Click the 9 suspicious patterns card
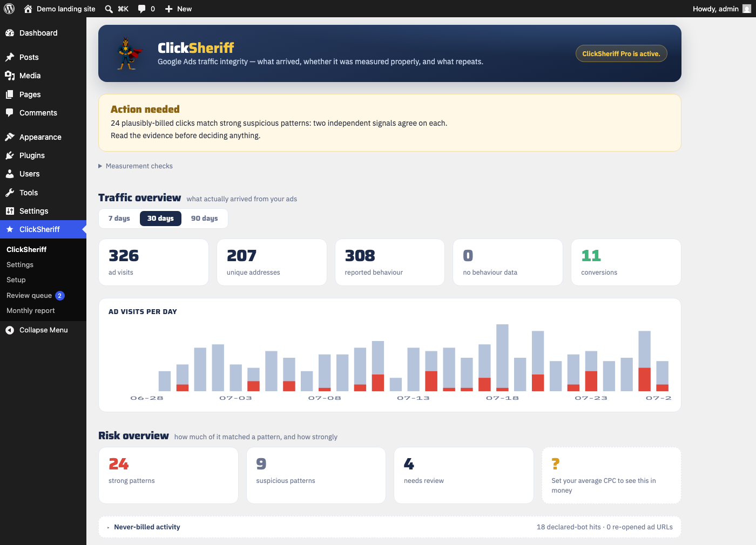The image size is (756, 545). click(316, 475)
